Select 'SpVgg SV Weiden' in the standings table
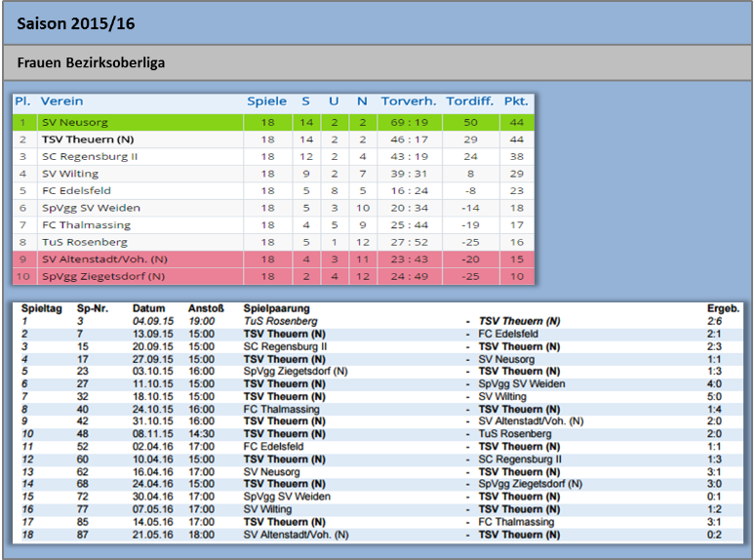This screenshot has height=560, width=756. tap(91, 208)
